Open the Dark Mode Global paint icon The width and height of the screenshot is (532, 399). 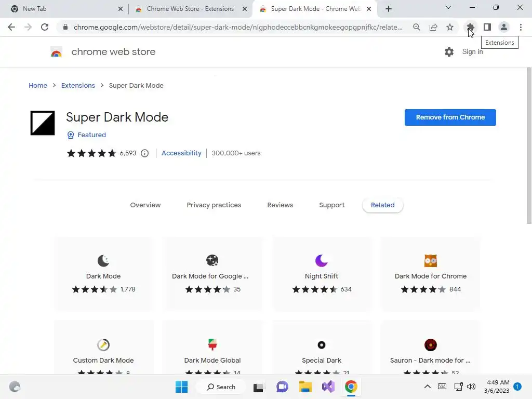[212, 345]
